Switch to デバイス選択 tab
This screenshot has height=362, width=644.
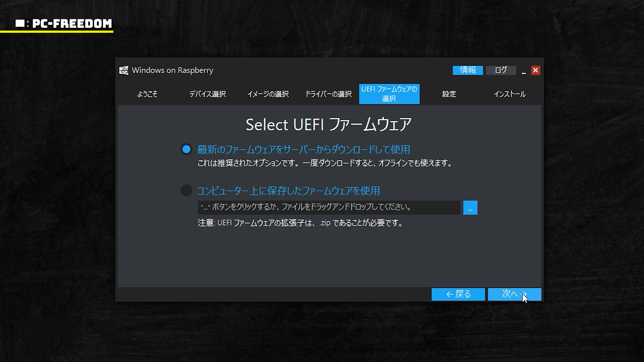[208, 94]
